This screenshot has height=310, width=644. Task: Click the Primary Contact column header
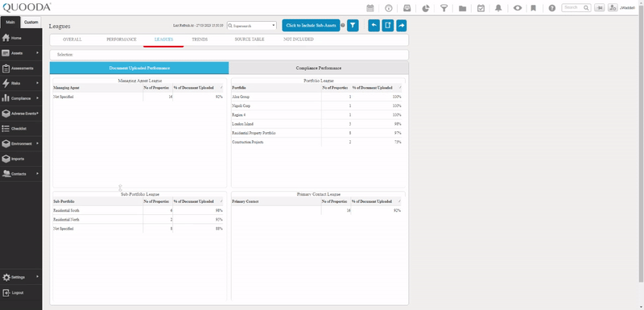[x=276, y=201]
